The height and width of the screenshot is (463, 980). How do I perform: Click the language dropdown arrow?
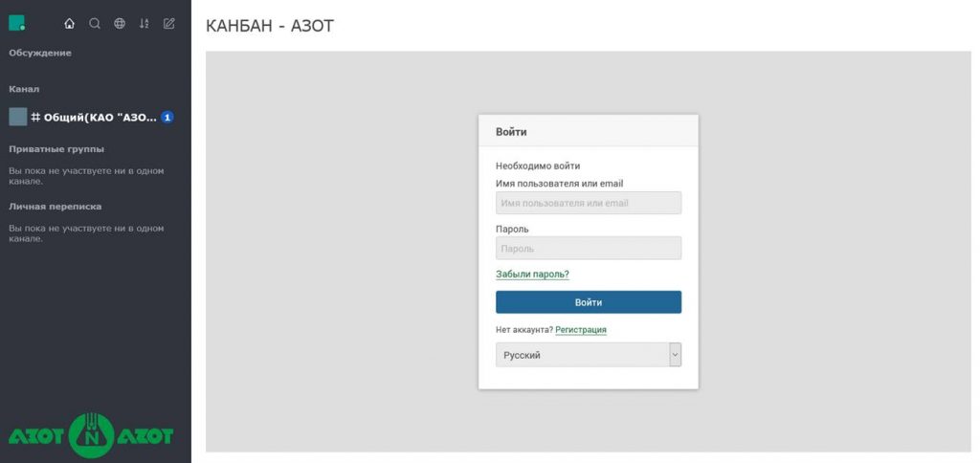point(675,355)
